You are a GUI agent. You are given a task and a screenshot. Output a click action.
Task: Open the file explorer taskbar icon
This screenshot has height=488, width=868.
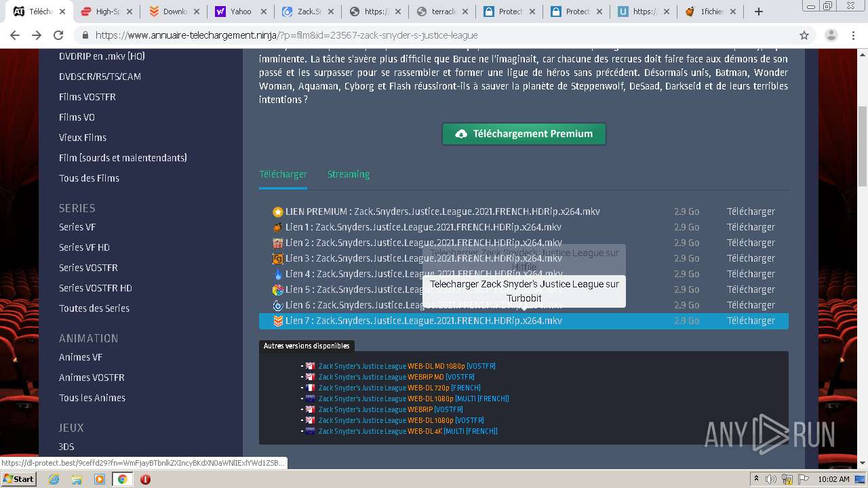77,479
